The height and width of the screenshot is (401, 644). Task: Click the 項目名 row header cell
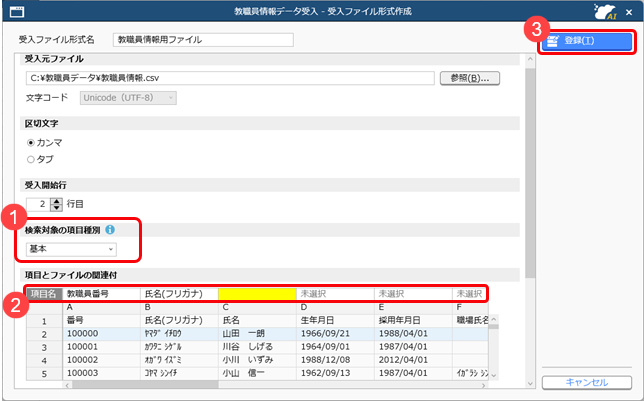(x=44, y=294)
